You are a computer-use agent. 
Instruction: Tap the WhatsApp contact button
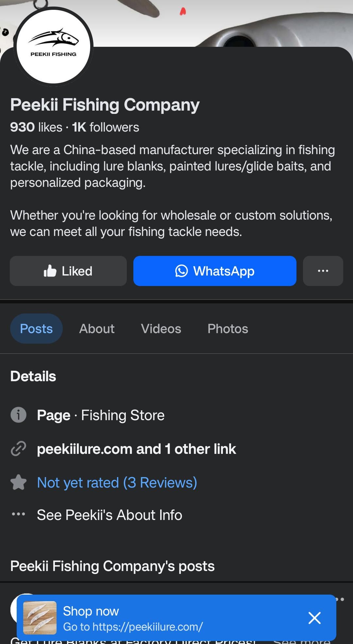click(215, 271)
